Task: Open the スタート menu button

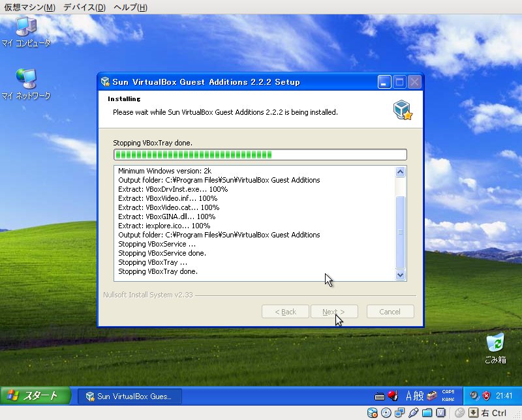Action: [35, 395]
